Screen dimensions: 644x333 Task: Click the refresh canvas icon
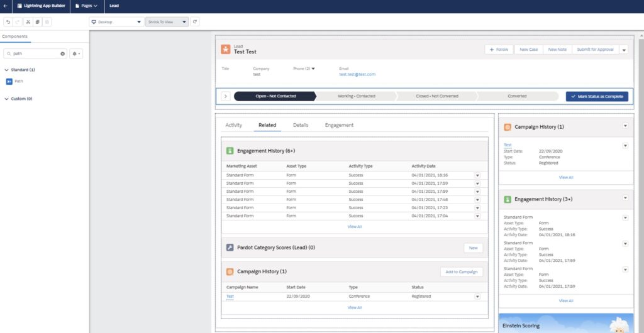[x=195, y=22]
